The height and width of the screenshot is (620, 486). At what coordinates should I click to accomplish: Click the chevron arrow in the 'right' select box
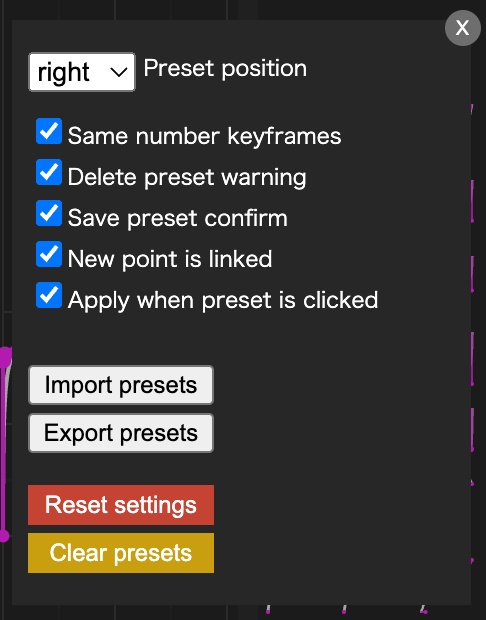pos(119,72)
